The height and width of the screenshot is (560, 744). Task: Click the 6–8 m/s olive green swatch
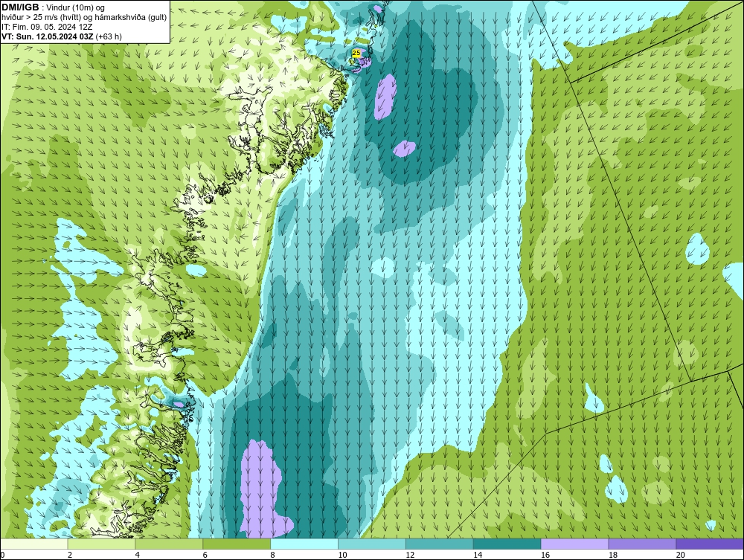[x=237, y=544]
